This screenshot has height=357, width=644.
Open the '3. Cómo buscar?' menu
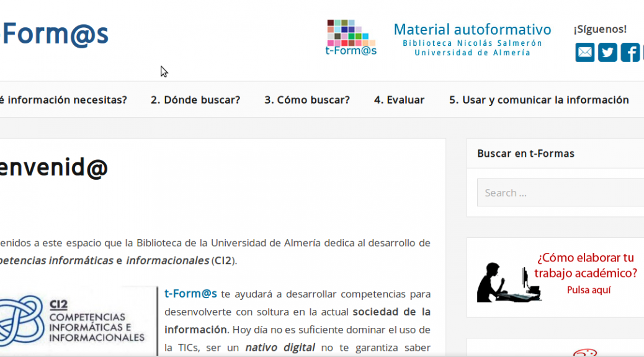point(306,100)
